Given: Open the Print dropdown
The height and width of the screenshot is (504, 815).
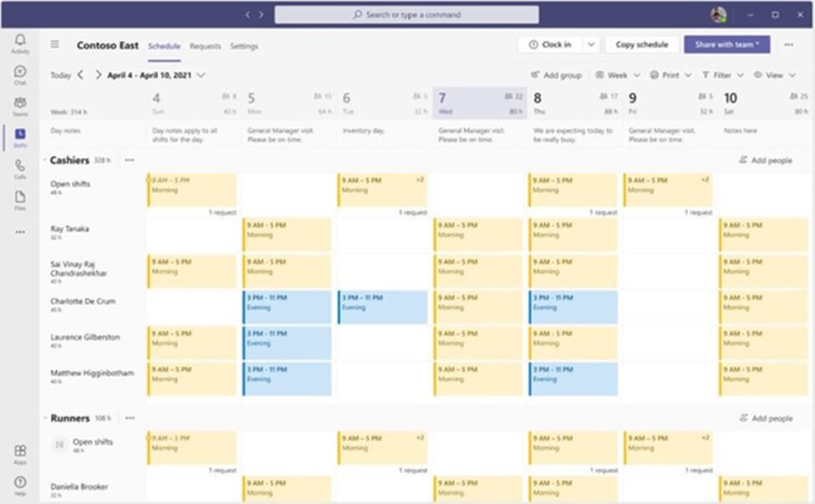Looking at the screenshot, I should (x=670, y=75).
